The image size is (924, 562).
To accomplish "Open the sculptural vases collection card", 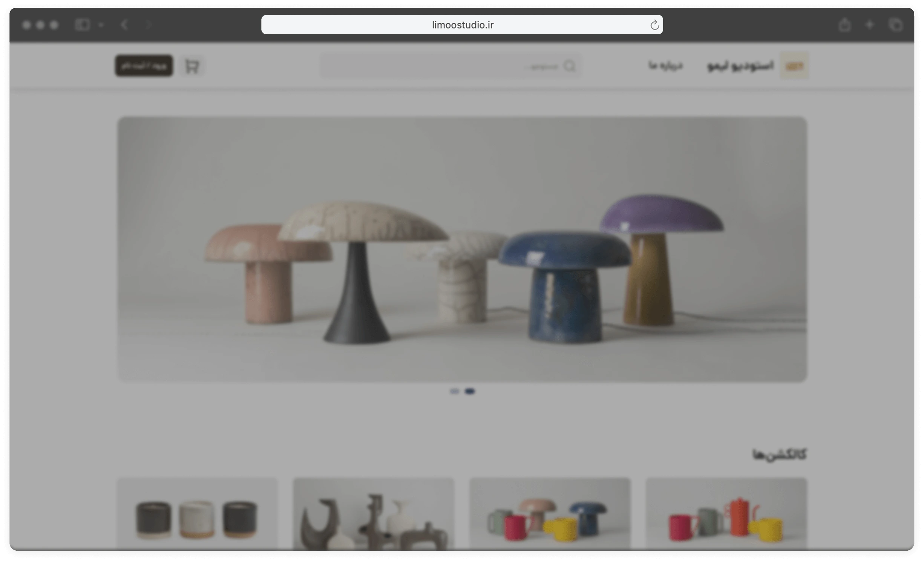I will 374,514.
